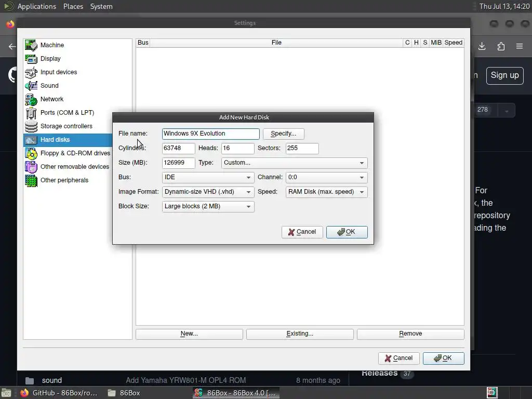Click the Cylinders value field
This screenshot has height=399, width=532.
[179, 148]
